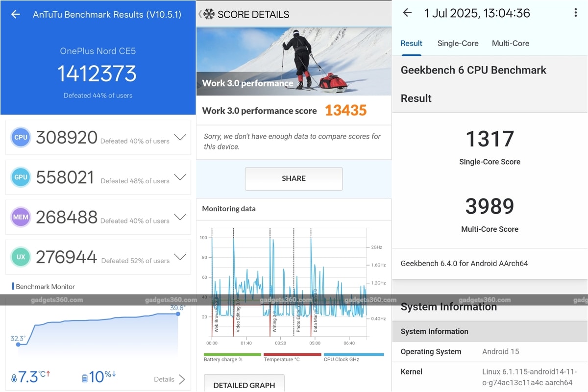Viewport: 588px width, 392px height.
Task: Click the Temperature °C legend
Action: pos(292,358)
